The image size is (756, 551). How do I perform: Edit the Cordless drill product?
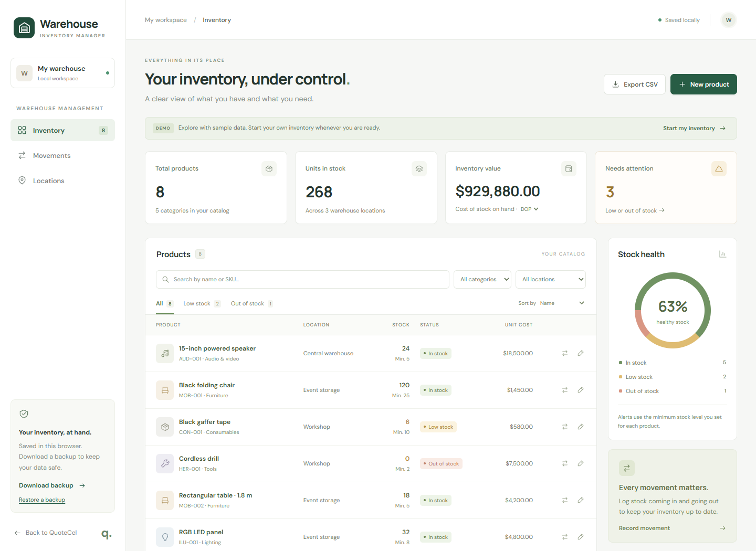click(581, 463)
